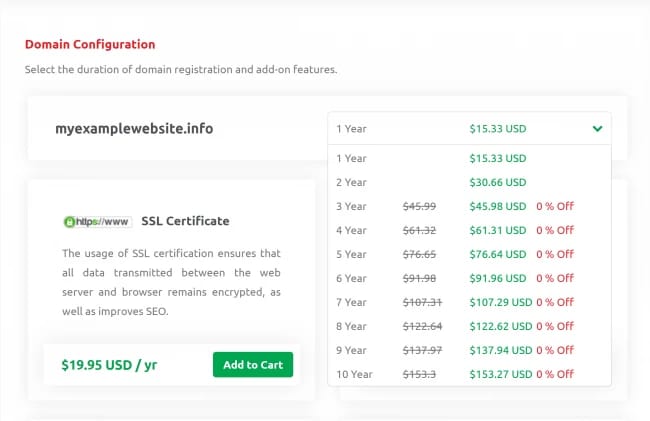Click the struck-through $45.99 price
This screenshot has height=421, width=650.
click(419, 206)
